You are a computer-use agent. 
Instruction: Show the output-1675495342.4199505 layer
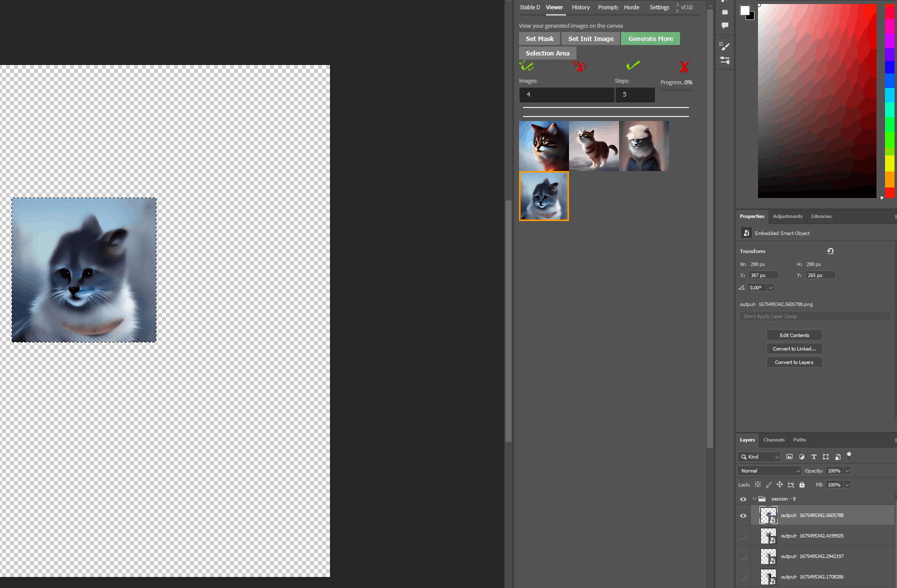click(743, 535)
